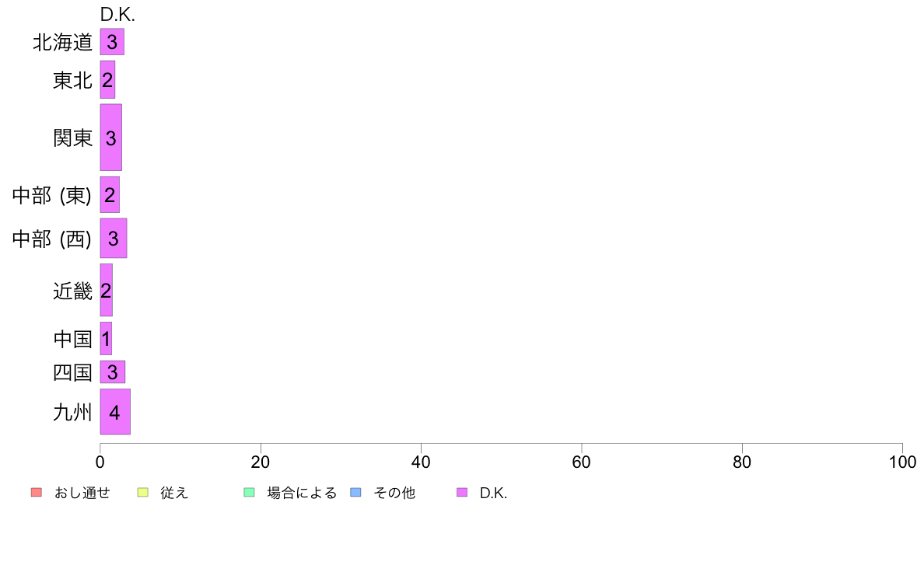
Task: Select the 東北 bar showing 2
Action: [x=107, y=79]
